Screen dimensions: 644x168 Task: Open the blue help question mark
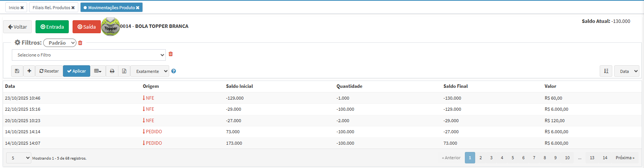(x=174, y=71)
